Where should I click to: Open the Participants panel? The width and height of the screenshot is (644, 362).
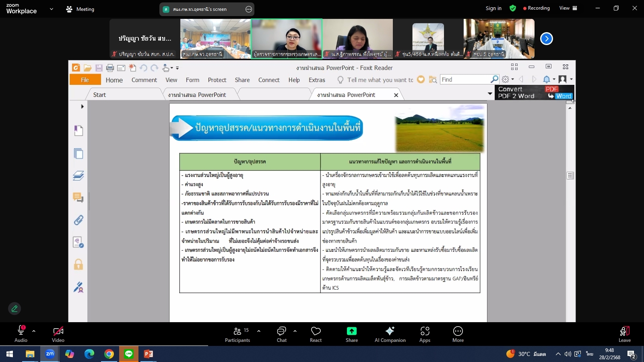click(237, 334)
